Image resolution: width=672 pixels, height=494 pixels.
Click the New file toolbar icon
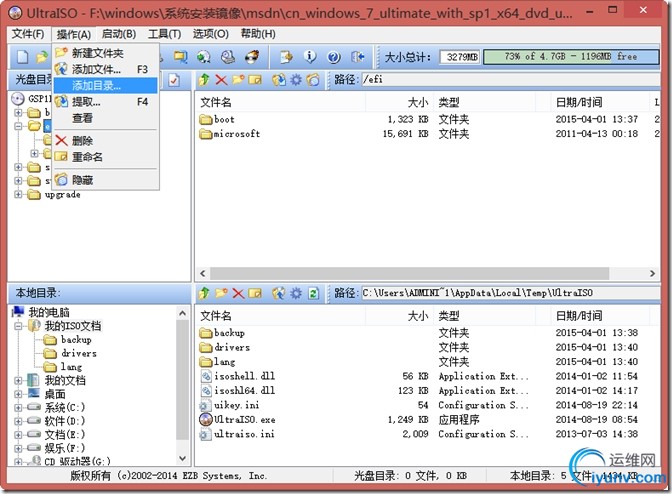23,57
